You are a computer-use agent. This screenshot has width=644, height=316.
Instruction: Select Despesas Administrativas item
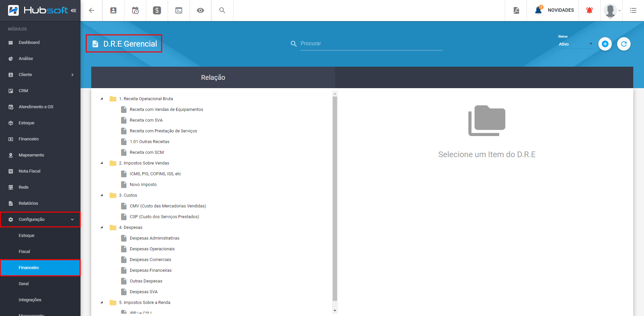point(155,238)
